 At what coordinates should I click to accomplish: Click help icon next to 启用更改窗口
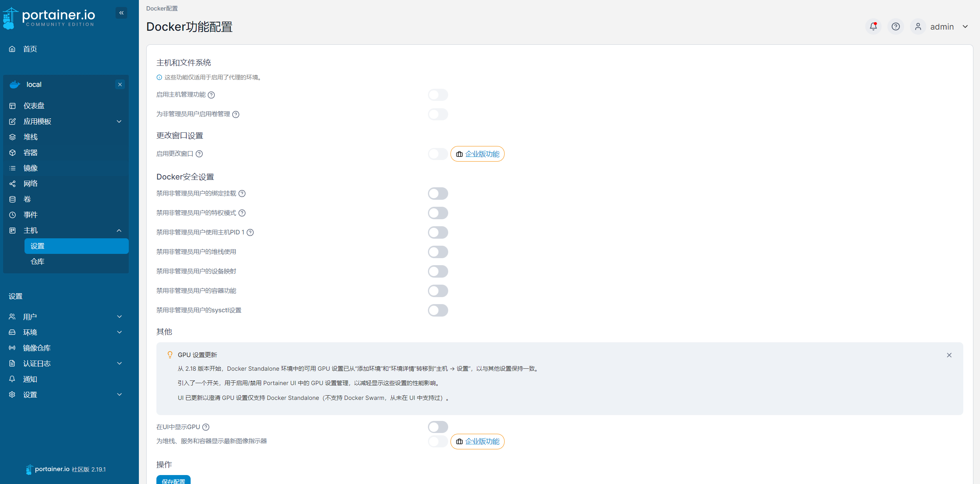pyautogui.click(x=199, y=154)
